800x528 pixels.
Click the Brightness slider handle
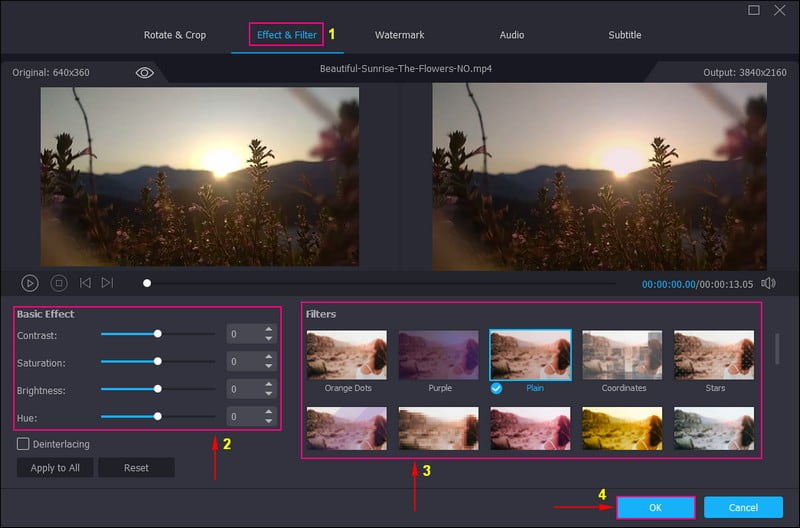tap(157, 389)
